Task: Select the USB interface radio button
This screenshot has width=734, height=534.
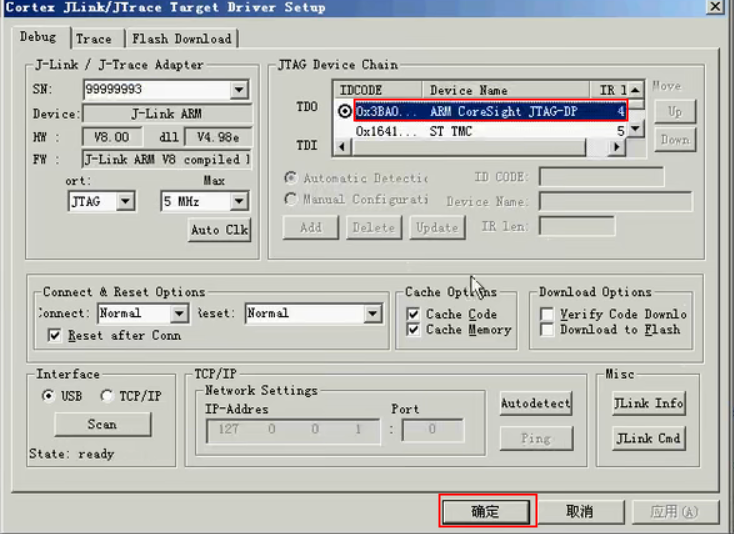Action: [x=48, y=396]
